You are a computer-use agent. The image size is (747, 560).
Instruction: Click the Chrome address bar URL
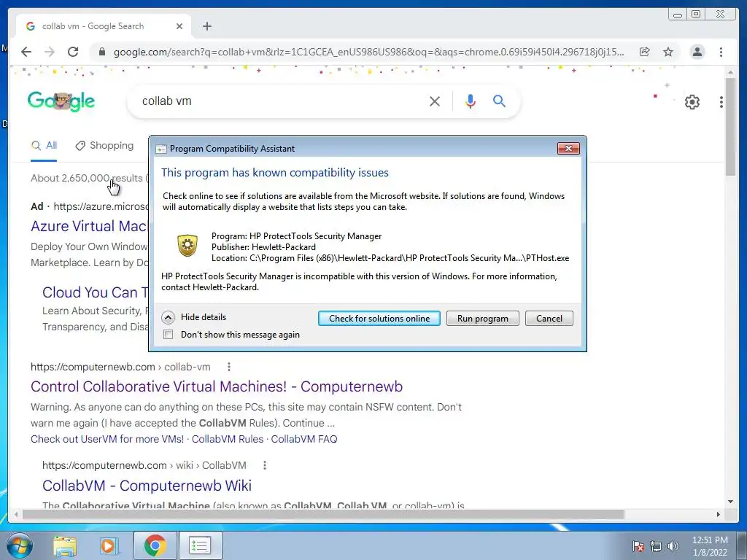(x=368, y=52)
